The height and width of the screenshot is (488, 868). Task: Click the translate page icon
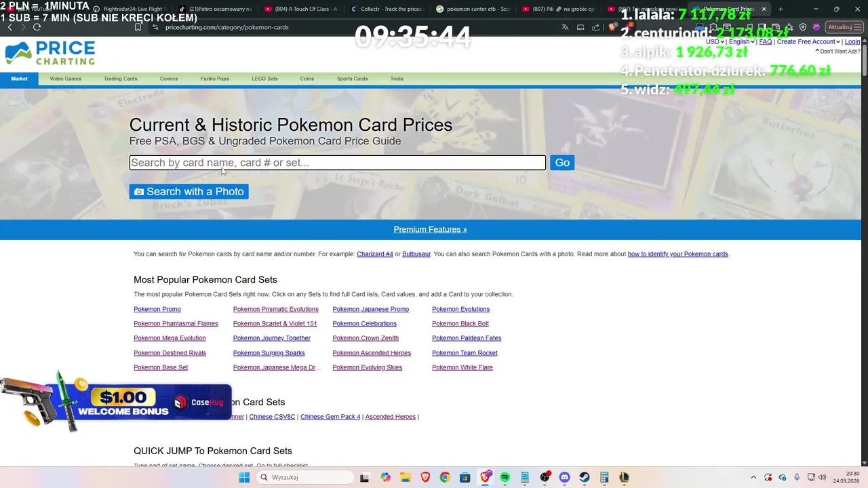565,27
